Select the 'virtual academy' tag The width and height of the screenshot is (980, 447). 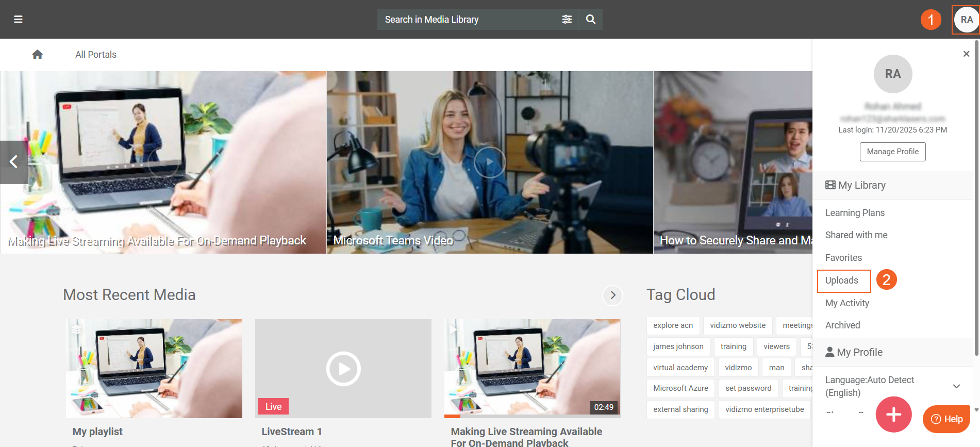(680, 368)
